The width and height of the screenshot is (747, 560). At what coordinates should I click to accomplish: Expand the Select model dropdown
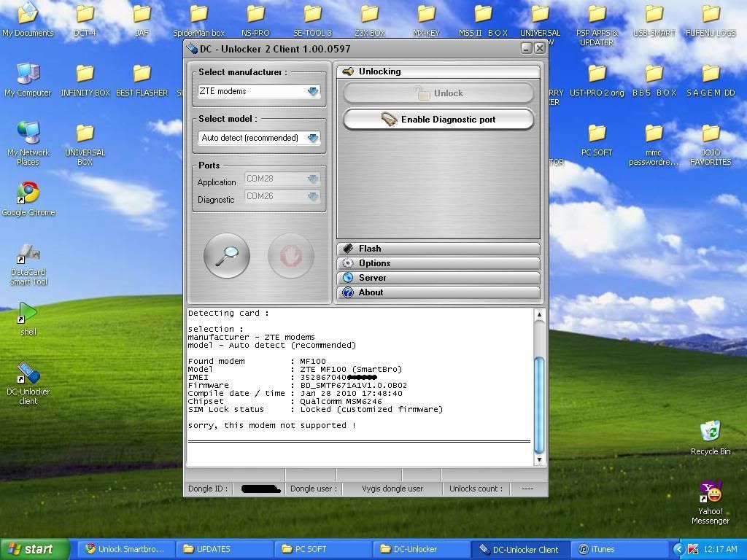tap(313, 138)
